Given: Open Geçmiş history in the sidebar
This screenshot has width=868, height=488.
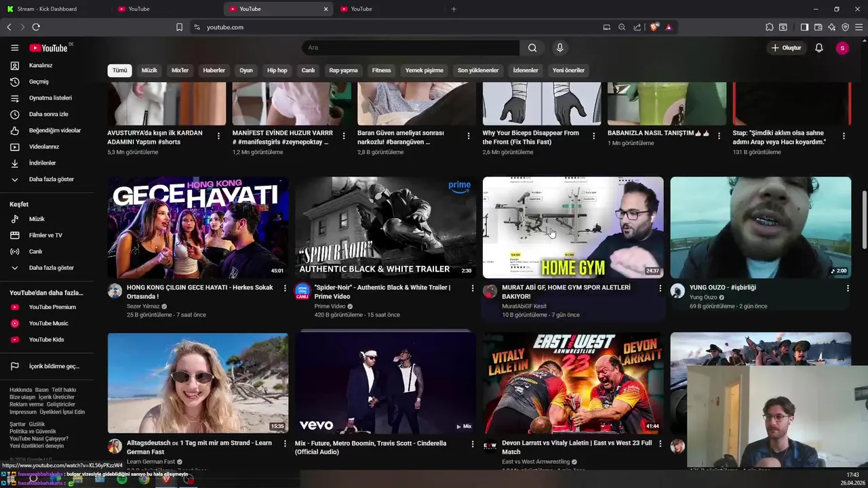Looking at the screenshot, I should click(47, 81).
